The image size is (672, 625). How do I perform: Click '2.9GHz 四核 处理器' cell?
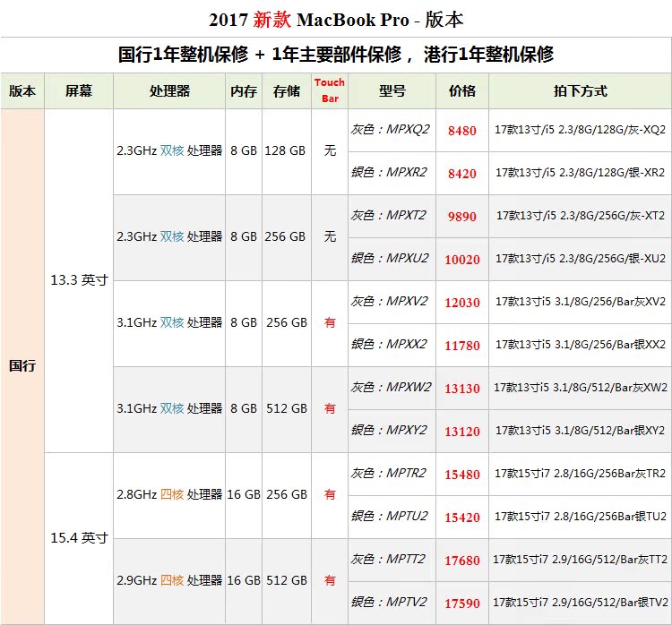click(x=169, y=580)
